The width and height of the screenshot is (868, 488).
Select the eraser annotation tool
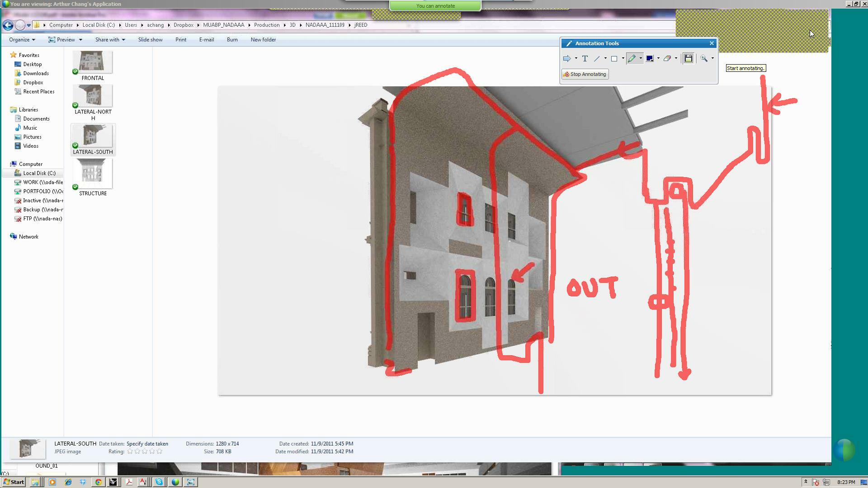(667, 58)
